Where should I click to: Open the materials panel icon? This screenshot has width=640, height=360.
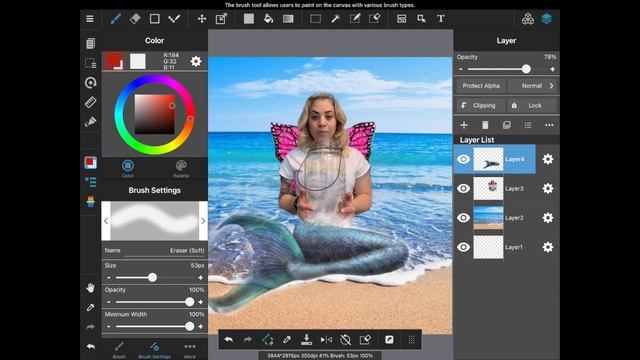coord(528,19)
